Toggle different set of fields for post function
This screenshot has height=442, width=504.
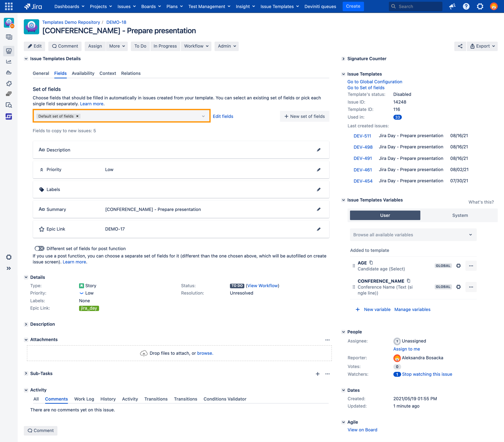click(x=39, y=248)
